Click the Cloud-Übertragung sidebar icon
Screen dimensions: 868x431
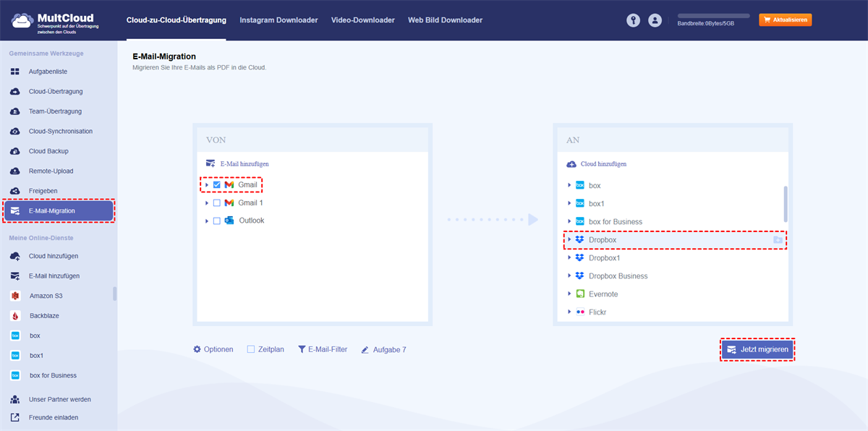point(14,92)
